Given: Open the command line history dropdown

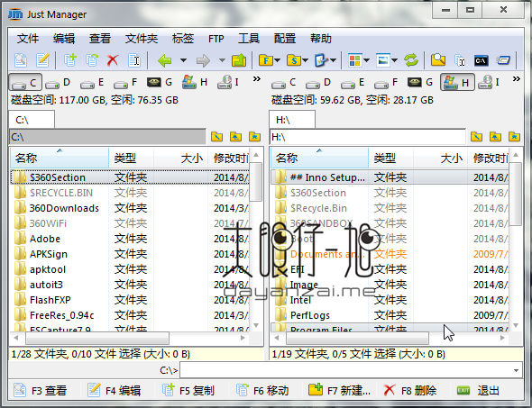Looking at the screenshot, I should pyautogui.click(x=516, y=370).
